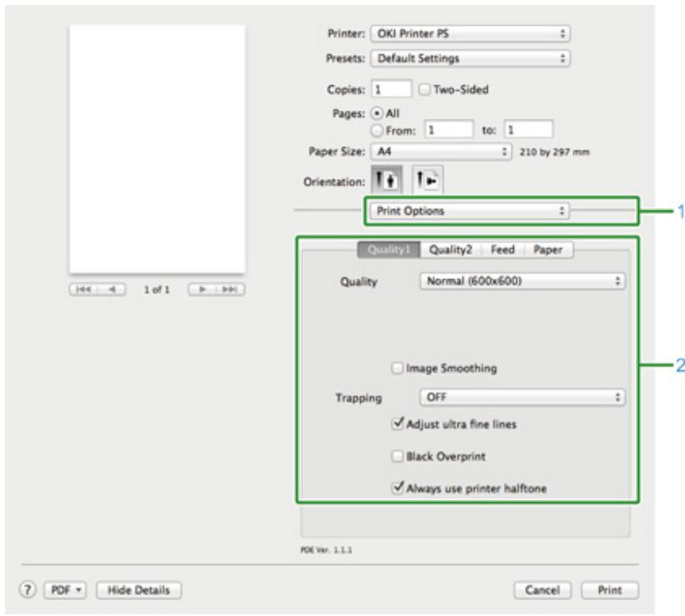This screenshot has height=616, width=685.
Task: Toggle Black Overprint checkbox
Action: (397, 457)
